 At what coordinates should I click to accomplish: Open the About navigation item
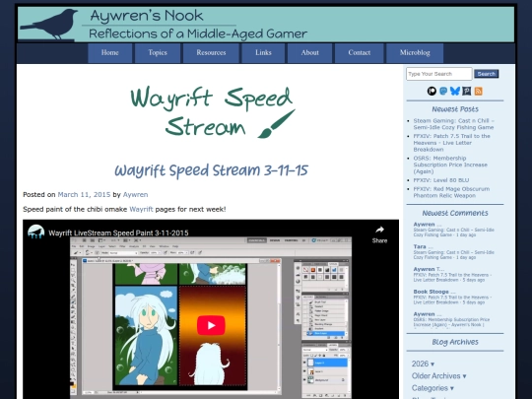point(309,53)
